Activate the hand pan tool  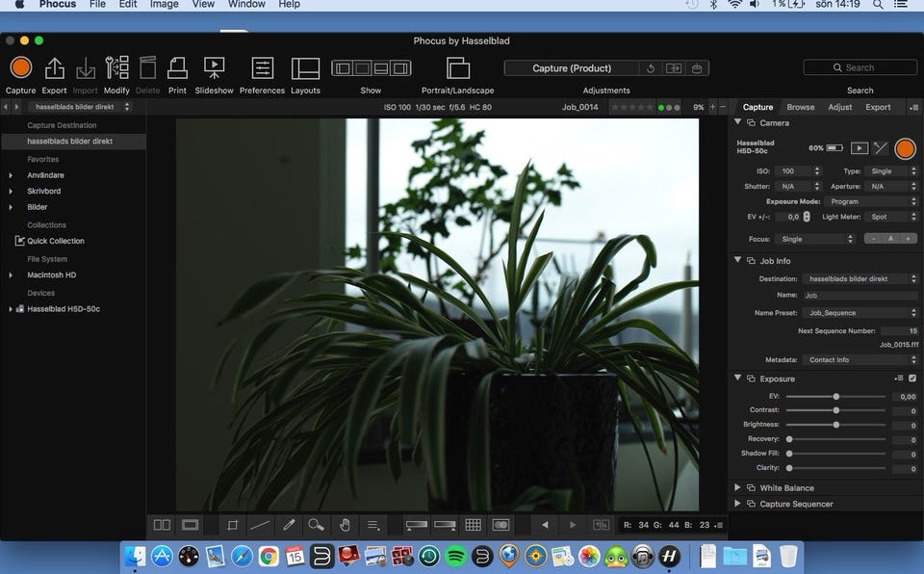[x=345, y=525]
